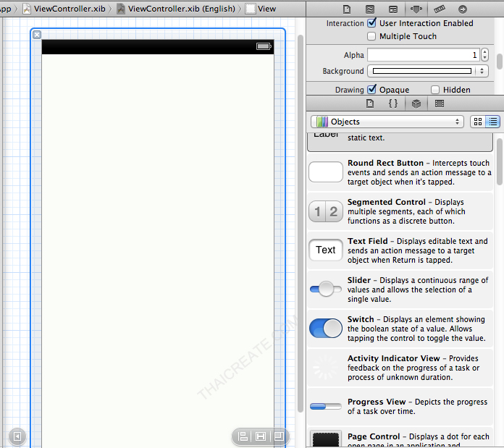504x448 pixels.
Task: Enable the Multiple Touch checkbox
Action: point(371,36)
